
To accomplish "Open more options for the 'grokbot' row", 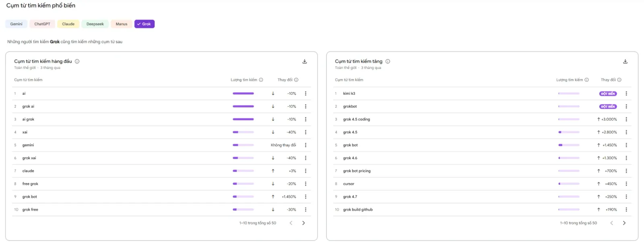I will [626, 106].
